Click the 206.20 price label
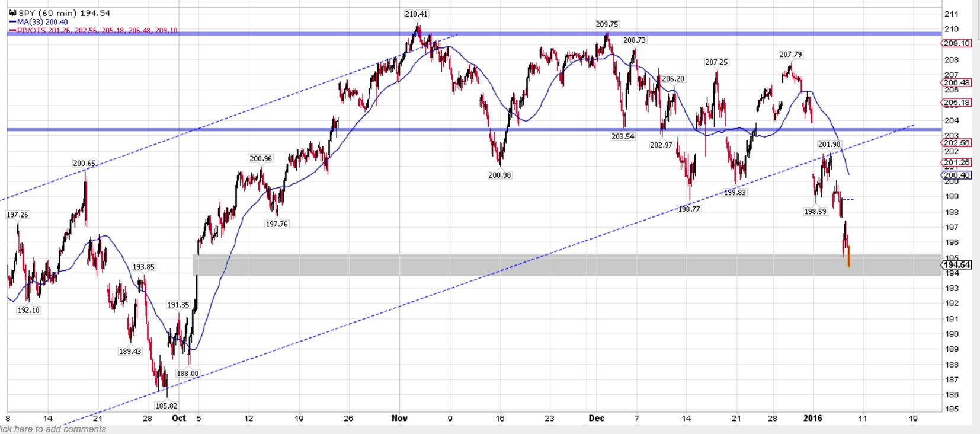The width and height of the screenshot is (980, 434). coord(673,78)
